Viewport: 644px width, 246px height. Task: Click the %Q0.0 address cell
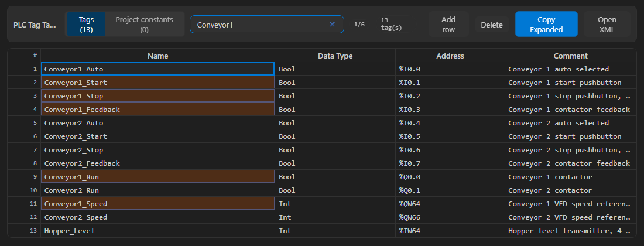coord(450,177)
